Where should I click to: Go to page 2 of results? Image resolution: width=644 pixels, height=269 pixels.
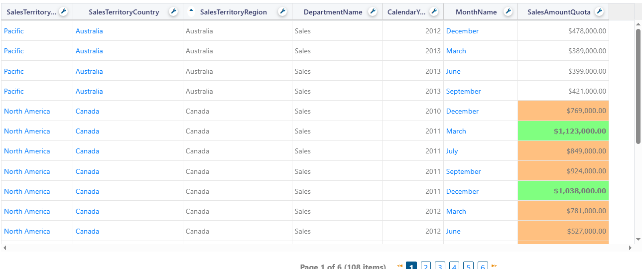click(x=426, y=267)
